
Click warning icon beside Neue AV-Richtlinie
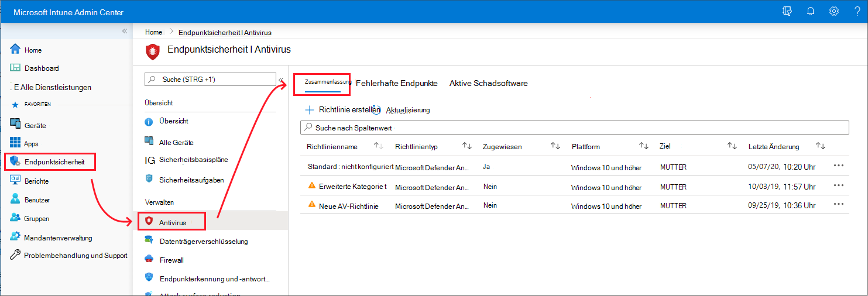pyautogui.click(x=311, y=205)
